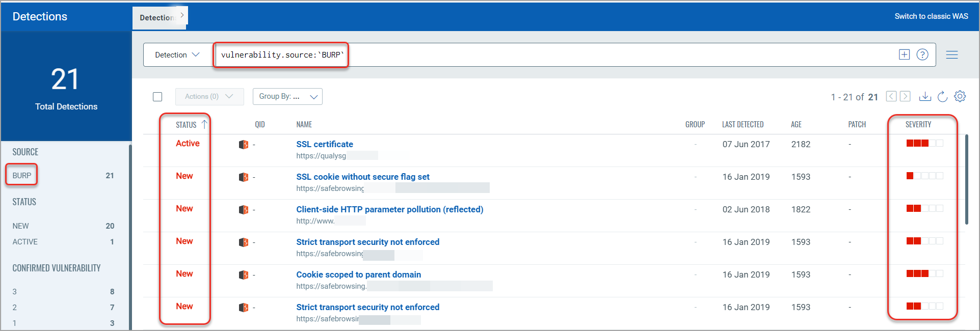Viewport: 980px width, 331px height.
Task: Open the search help question mark icon
Action: coord(922,54)
